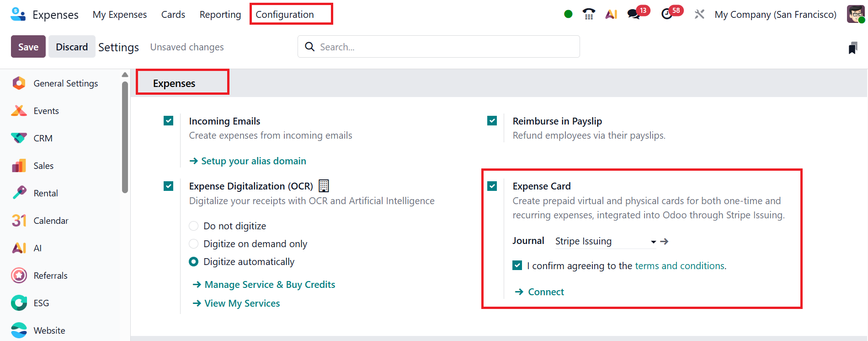Click the Connect link under Expense Card
868x341 pixels.
(x=545, y=292)
